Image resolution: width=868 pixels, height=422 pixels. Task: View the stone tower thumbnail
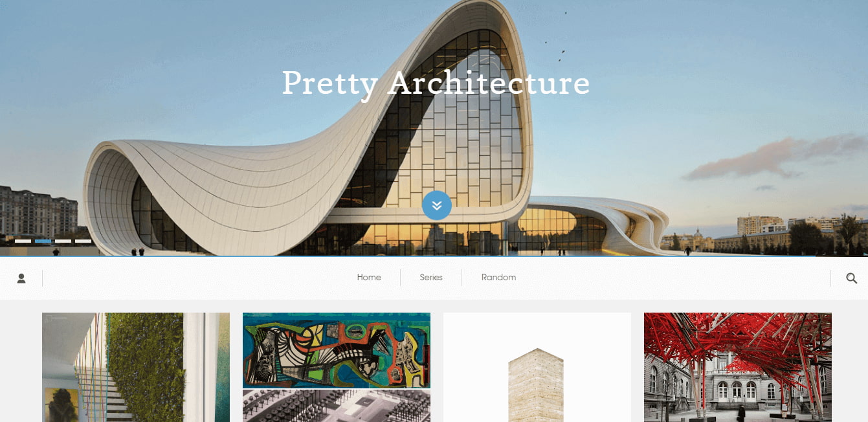(537, 367)
